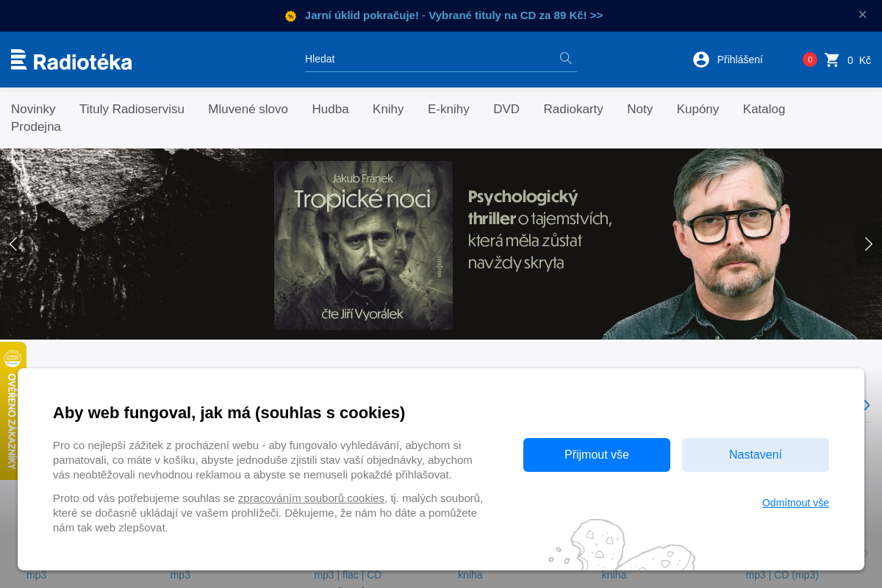
Task: Open the Katalog menu item
Action: (x=764, y=109)
